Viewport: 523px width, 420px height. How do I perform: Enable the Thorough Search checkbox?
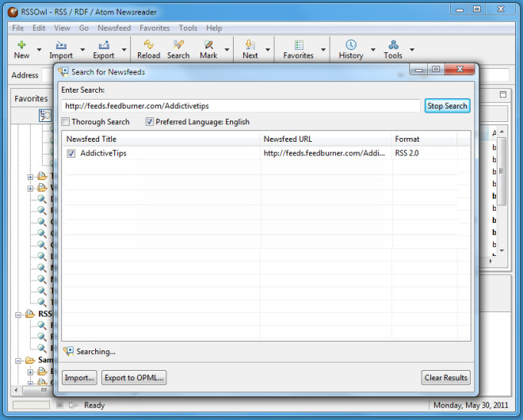tap(66, 122)
